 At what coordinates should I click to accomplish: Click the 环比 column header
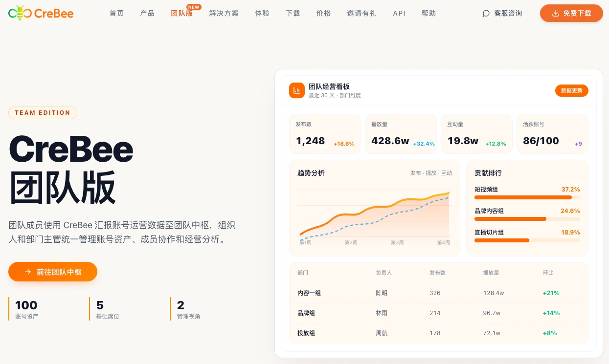[548, 273]
